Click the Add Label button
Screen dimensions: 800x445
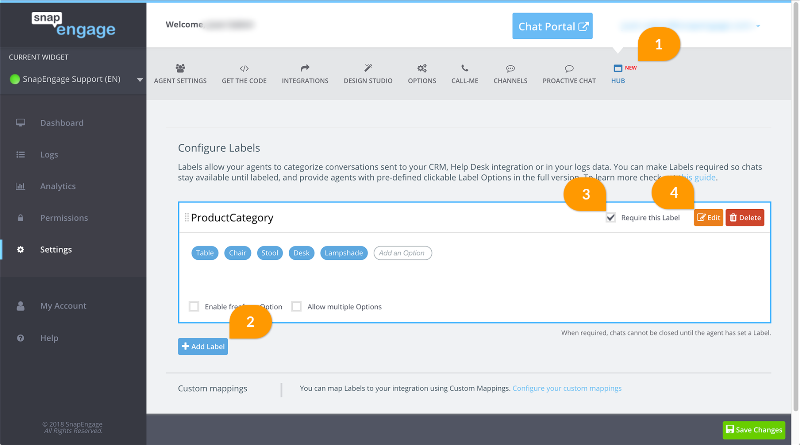point(203,347)
